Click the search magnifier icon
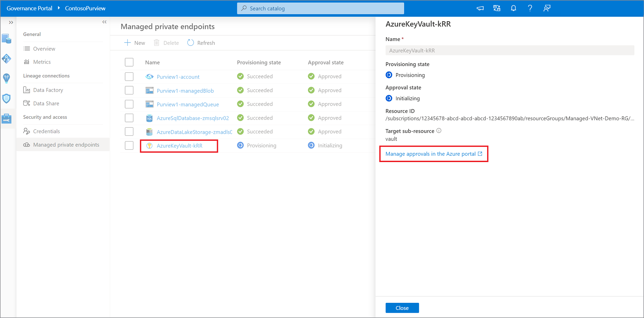644x318 pixels. [244, 8]
